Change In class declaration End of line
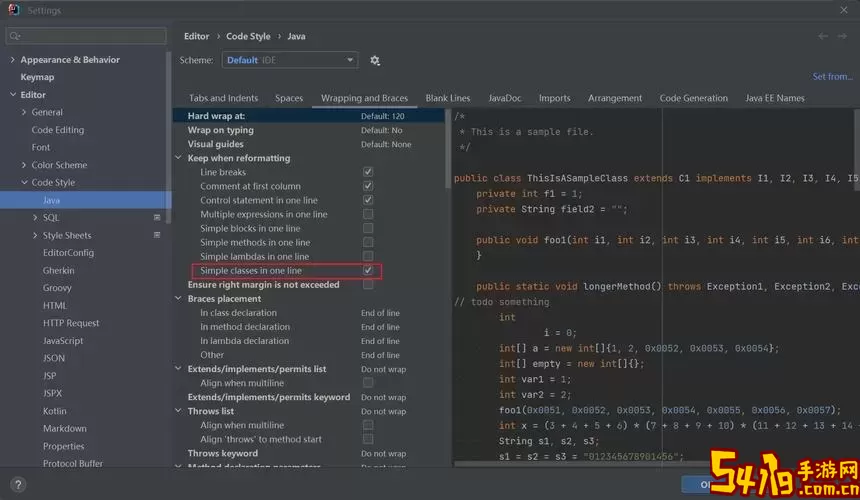Image resolution: width=860 pixels, height=500 pixels. [x=380, y=313]
